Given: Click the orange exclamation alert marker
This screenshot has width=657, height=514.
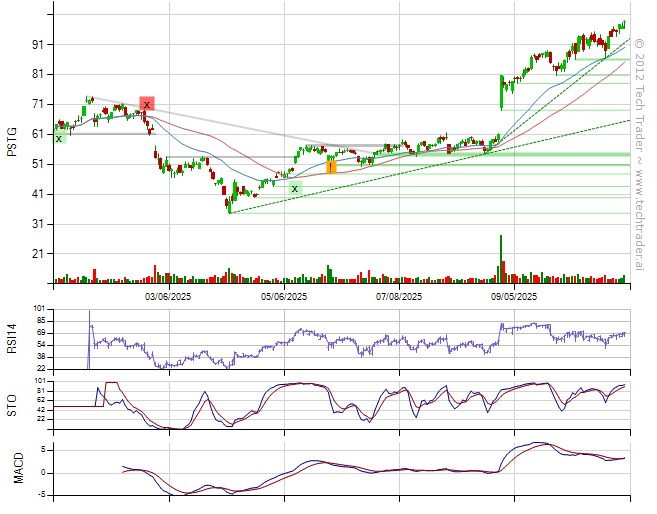Looking at the screenshot, I should pyautogui.click(x=331, y=167).
